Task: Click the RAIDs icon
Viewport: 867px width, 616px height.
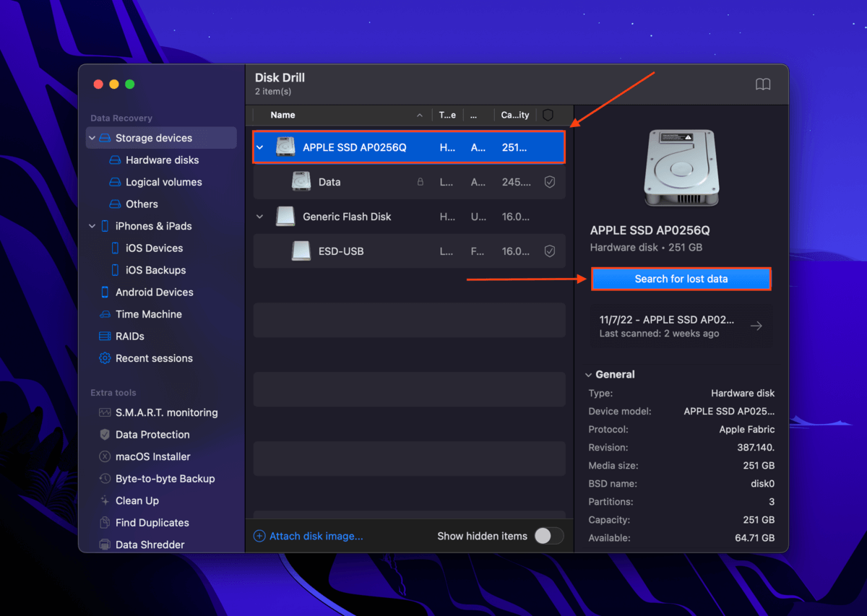Action: pos(105,337)
